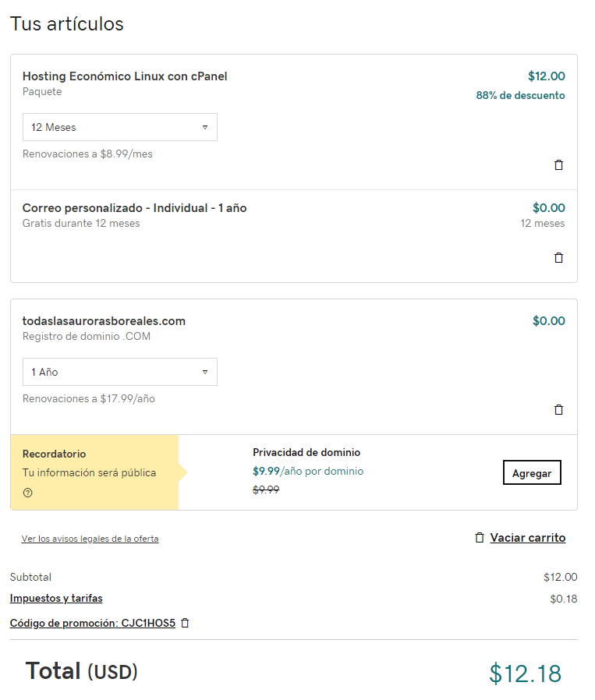Screen dimensions: 595x700
Task: Open the 12 Meses term dropdown
Action: pos(120,127)
